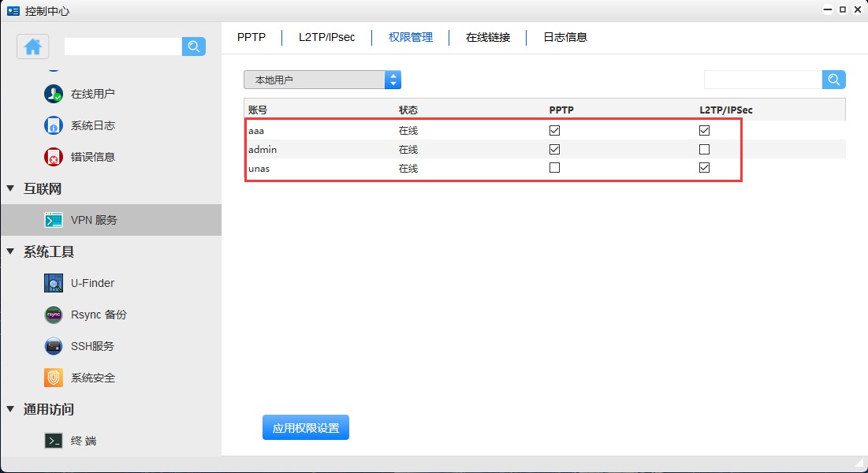Collapse the 互联网 section

click(x=11, y=188)
